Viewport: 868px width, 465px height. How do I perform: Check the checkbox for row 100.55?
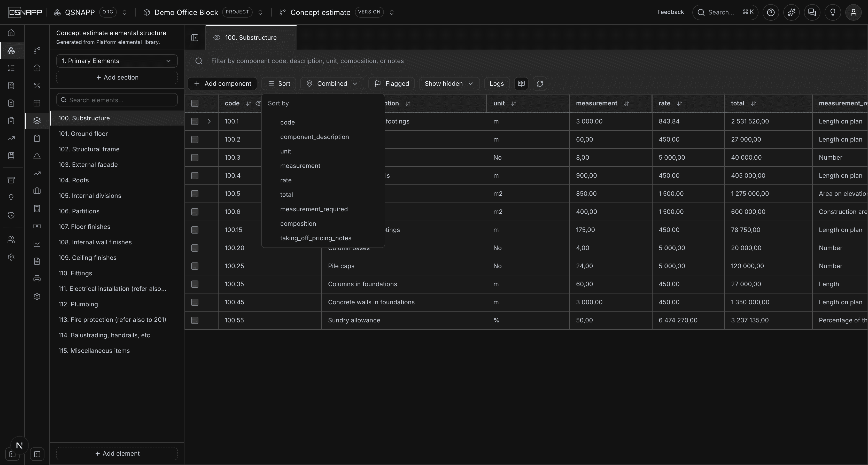click(195, 320)
